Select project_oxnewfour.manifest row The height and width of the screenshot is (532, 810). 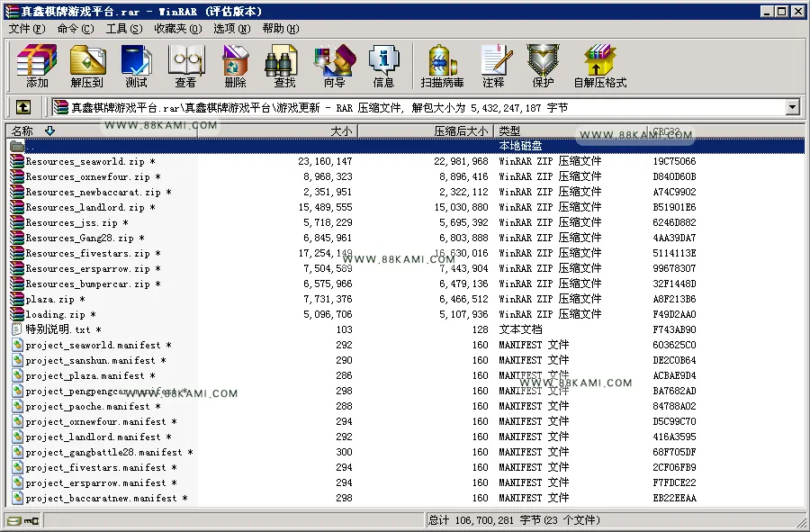tap(406, 421)
